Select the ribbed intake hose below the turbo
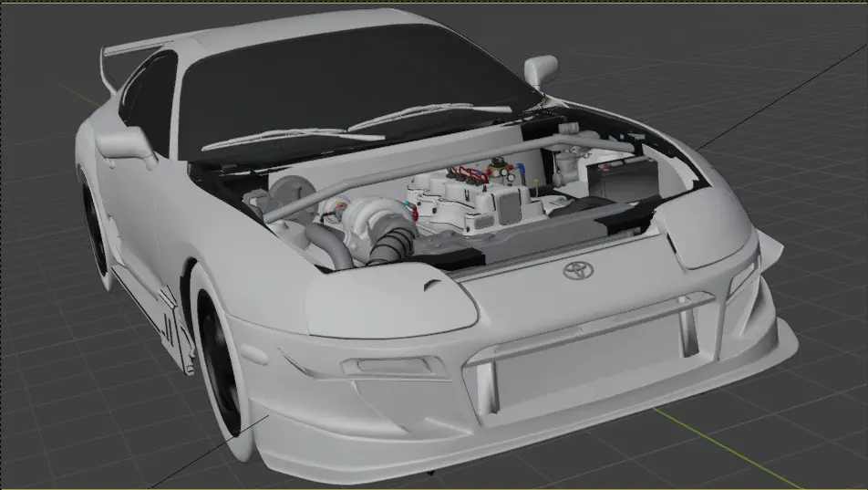Viewport: 868px width, 490px height. pos(392,246)
